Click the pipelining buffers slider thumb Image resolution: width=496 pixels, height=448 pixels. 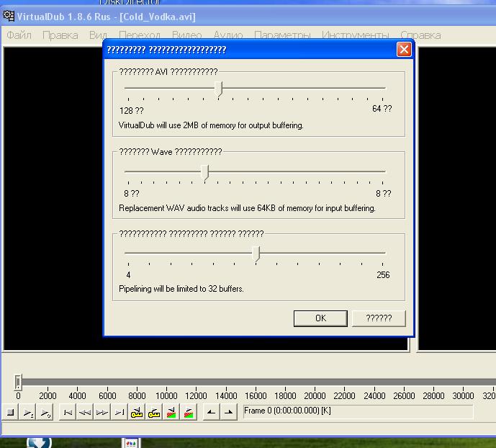tap(256, 254)
